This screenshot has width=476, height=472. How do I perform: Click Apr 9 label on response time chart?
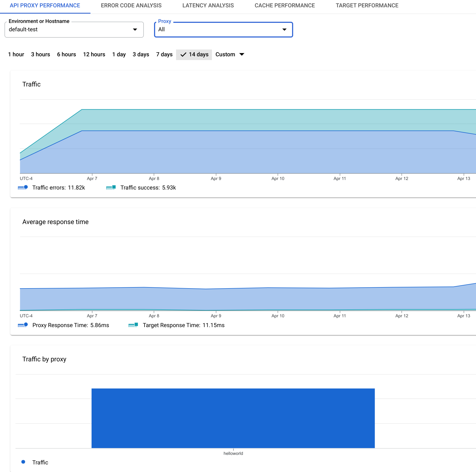click(216, 316)
